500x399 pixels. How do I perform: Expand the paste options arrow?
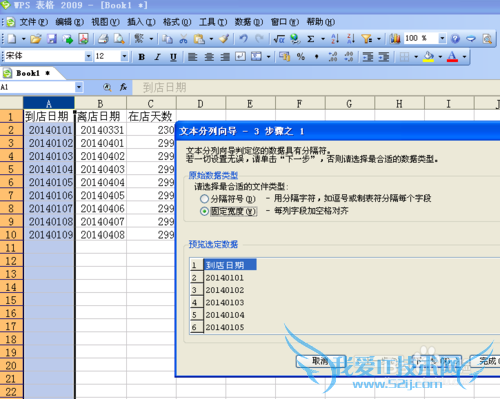point(211,39)
